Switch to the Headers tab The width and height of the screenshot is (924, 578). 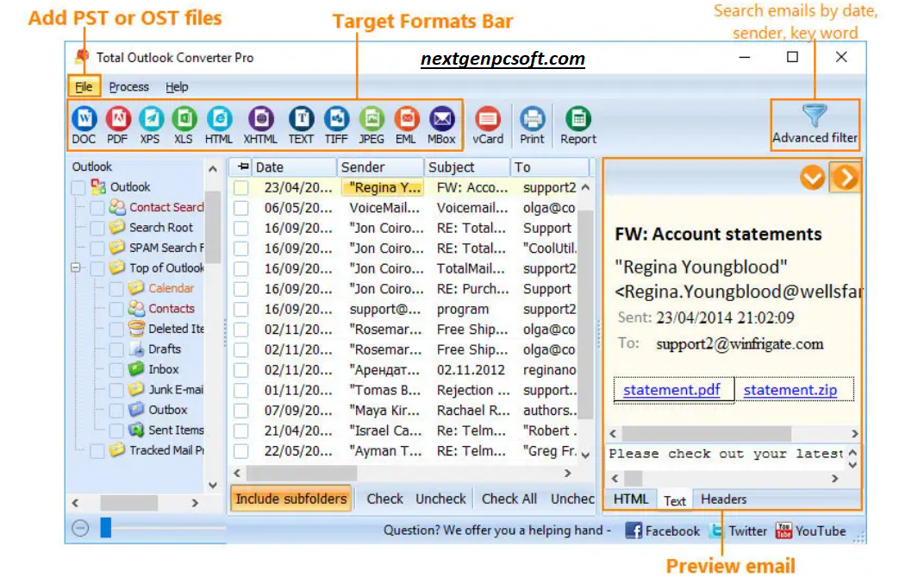pos(722,499)
